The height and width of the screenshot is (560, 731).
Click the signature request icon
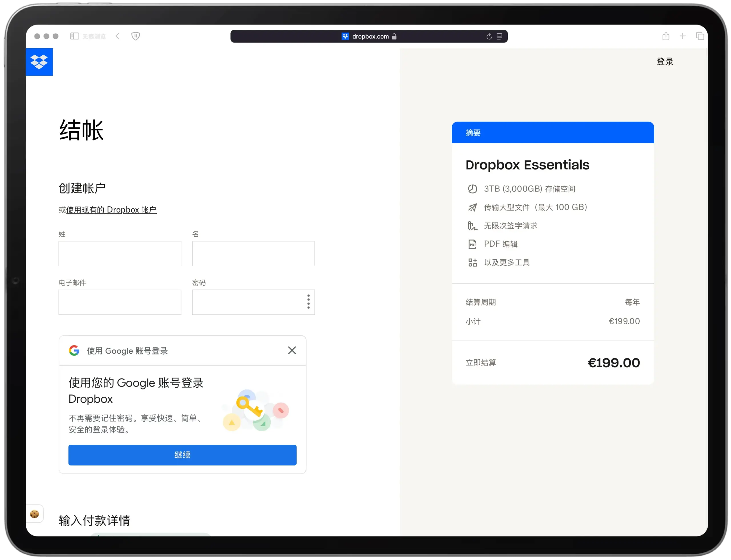(x=472, y=226)
